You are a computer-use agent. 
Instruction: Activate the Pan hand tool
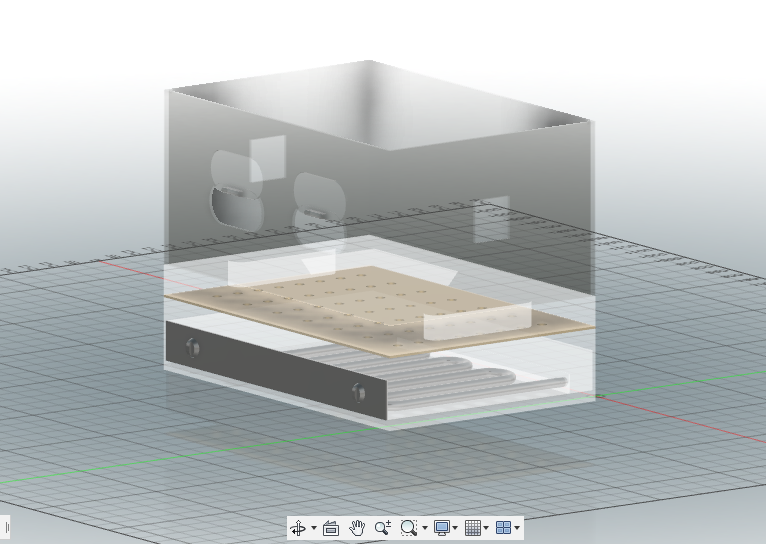357,528
